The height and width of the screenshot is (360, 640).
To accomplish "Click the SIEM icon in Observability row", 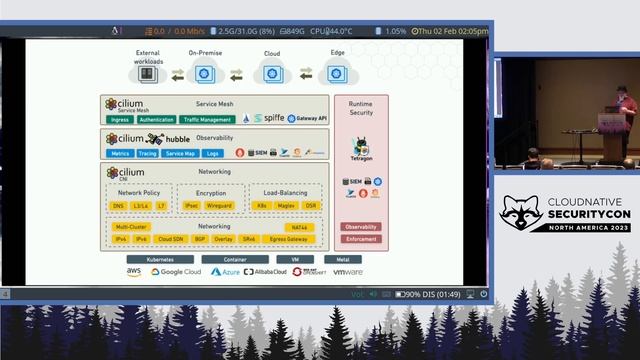I will tap(258, 153).
